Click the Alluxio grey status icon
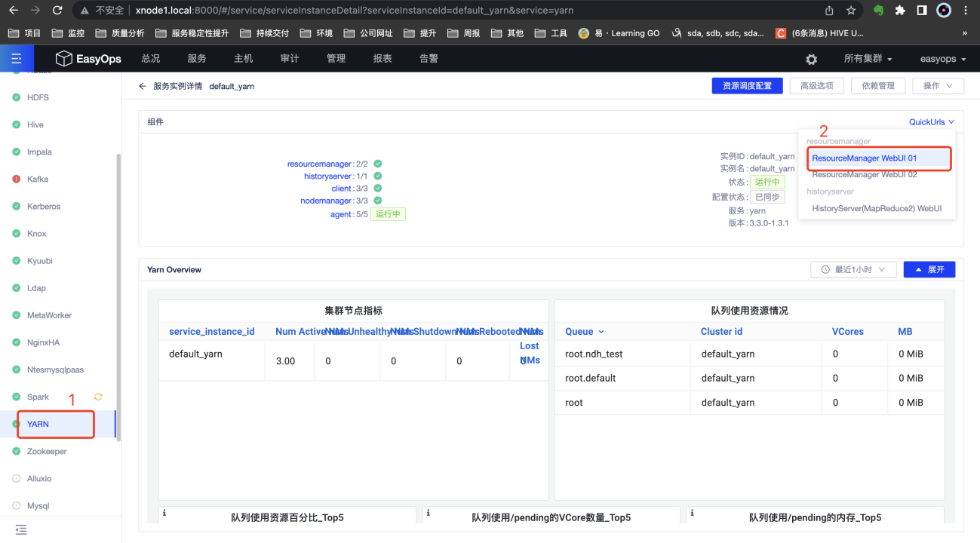This screenshot has width=980, height=543. 17,479
